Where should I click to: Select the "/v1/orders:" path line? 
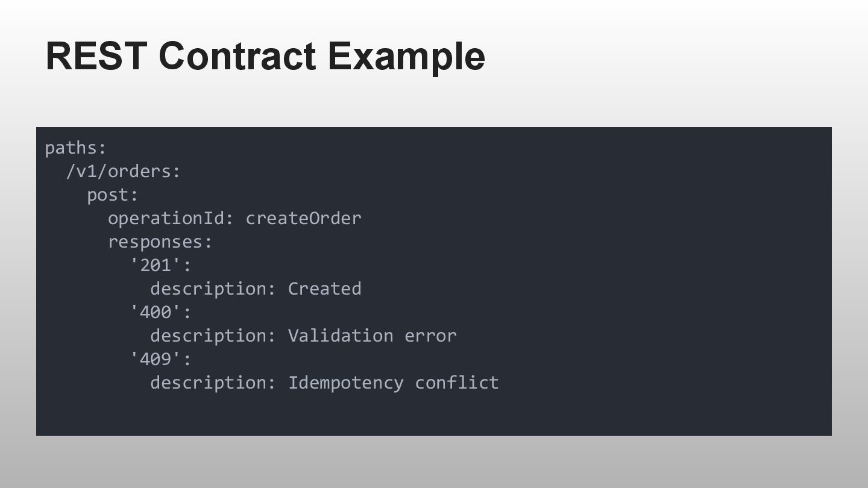[123, 171]
